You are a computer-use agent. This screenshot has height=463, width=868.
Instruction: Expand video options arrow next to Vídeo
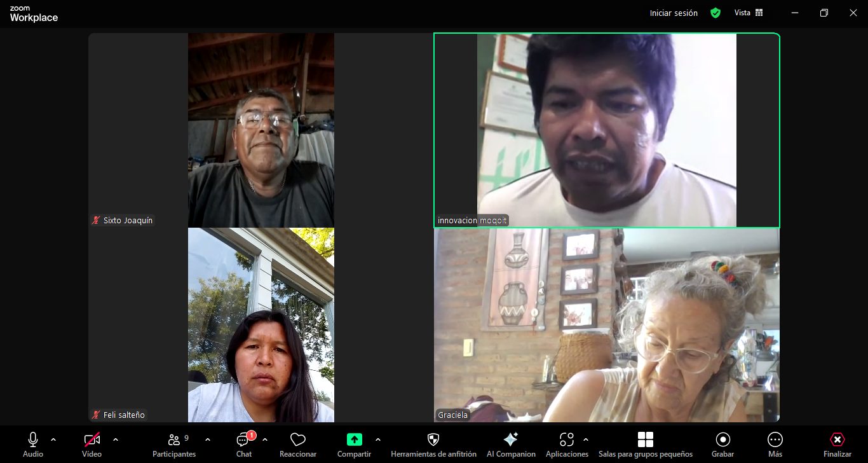[x=116, y=439]
